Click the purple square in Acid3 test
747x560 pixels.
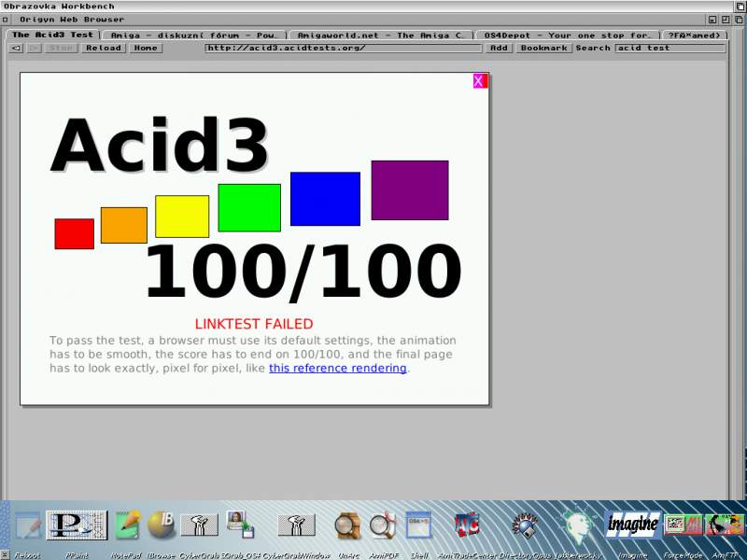coord(409,190)
